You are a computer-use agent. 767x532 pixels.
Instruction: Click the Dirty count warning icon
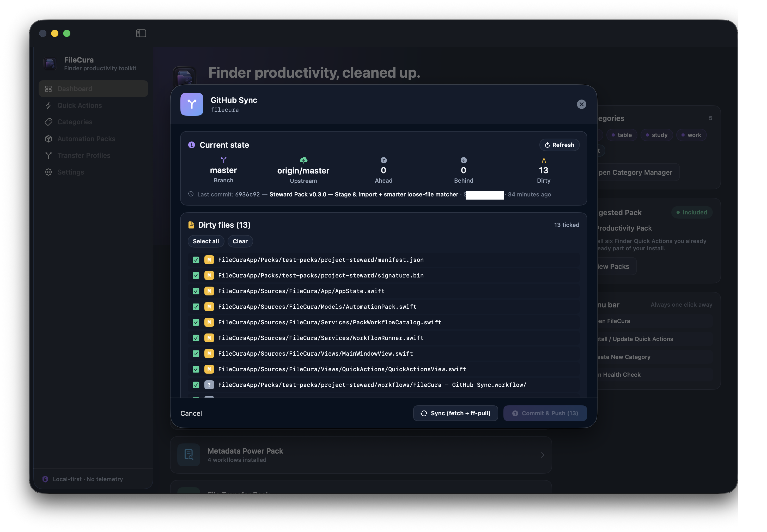(543, 160)
